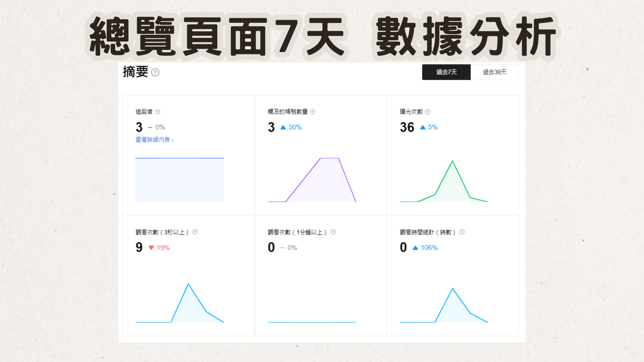Click the 觀看次數（1分鐘以上）flat line chart

[x=312, y=322]
